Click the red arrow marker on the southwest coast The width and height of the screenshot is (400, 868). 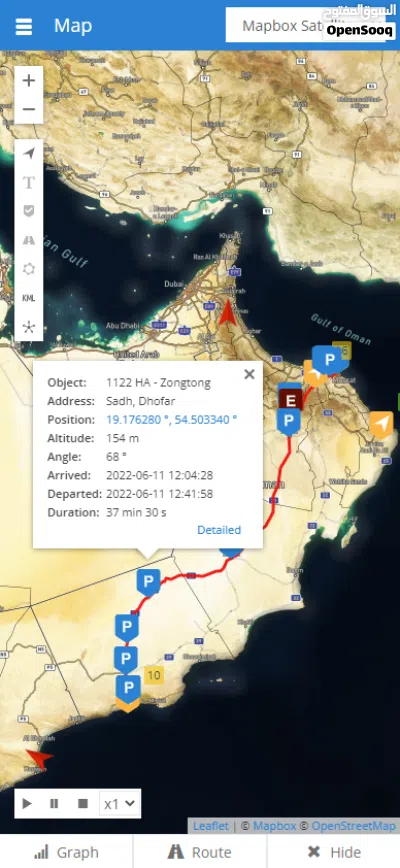coord(39,757)
